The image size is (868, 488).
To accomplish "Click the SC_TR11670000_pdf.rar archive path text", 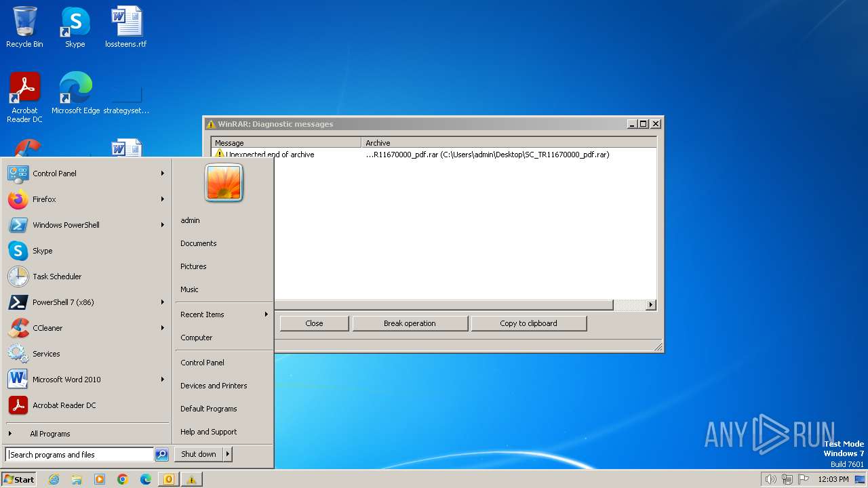I will (487, 155).
